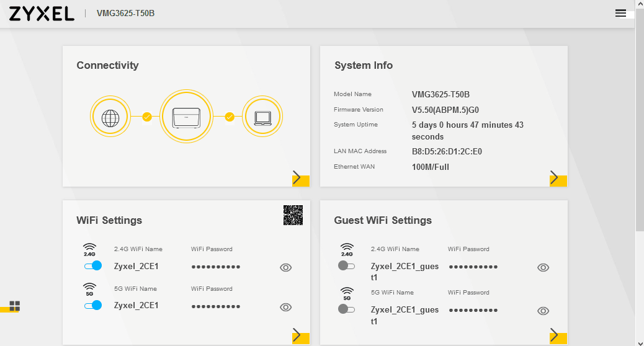Open the WiFi QR code
The height and width of the screenshot is (346, 644).
pos(293,215)
